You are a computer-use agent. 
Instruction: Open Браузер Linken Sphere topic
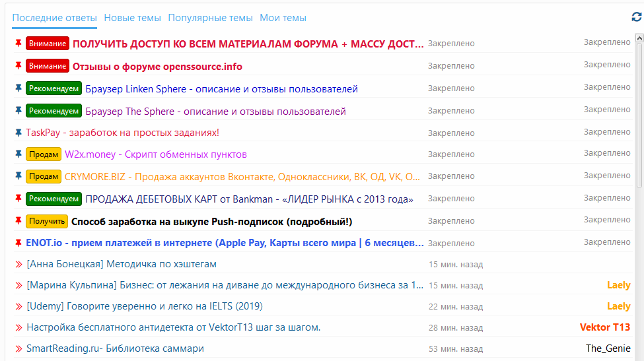pos(221,89)
